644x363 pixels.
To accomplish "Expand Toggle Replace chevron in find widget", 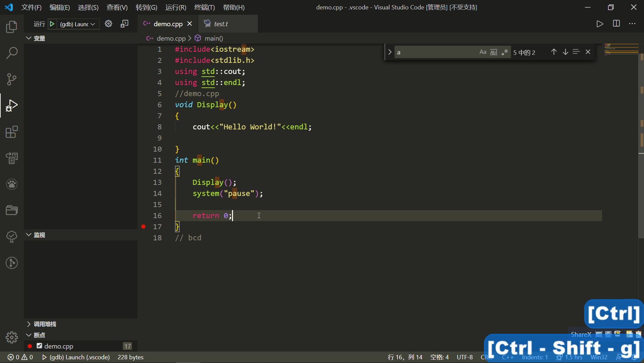I will (x=390, y=52).
